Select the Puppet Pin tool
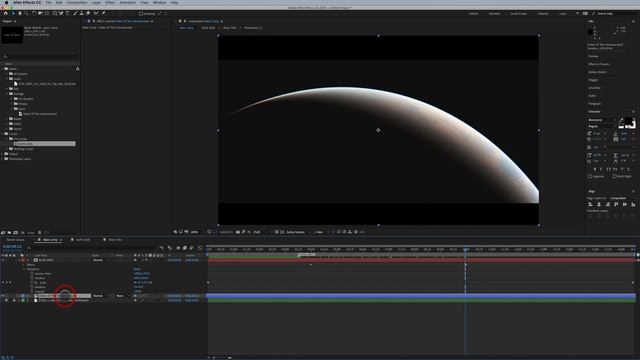The width and height of the screenshot is (640, 360). click(104, 13)
